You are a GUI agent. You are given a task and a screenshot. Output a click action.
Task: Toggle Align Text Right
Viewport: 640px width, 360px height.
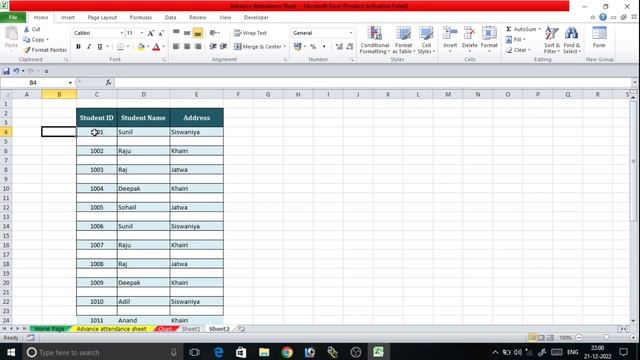coord(198,47)
